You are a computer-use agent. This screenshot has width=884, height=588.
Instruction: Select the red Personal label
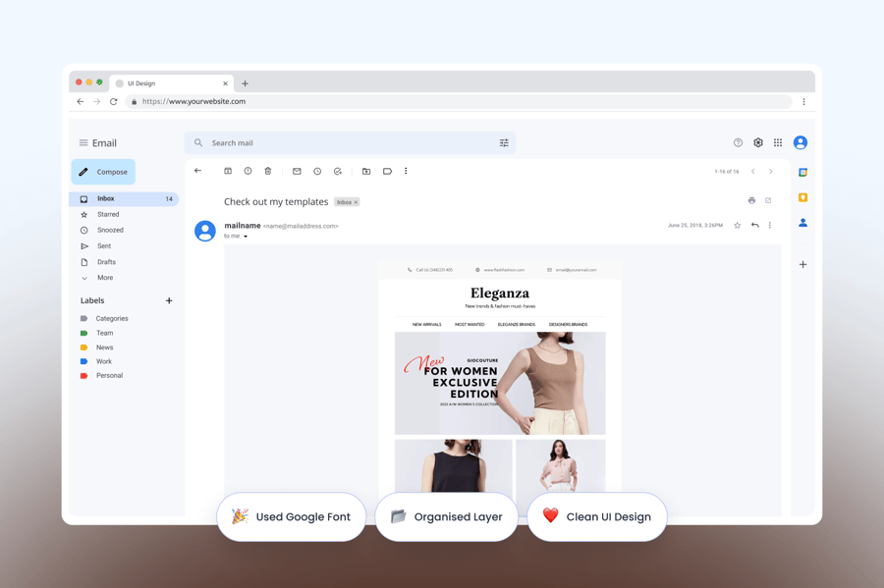(x=109, y=375)
